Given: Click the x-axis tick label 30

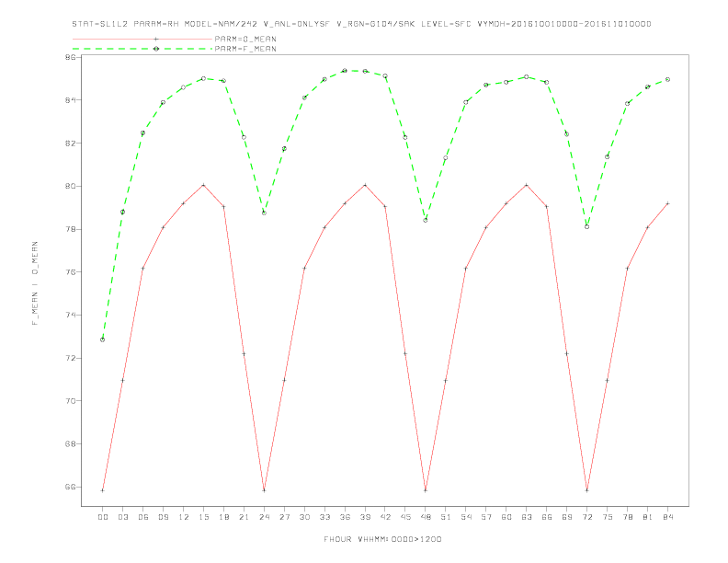Looking at the screenshot, I should pos(304,517).
